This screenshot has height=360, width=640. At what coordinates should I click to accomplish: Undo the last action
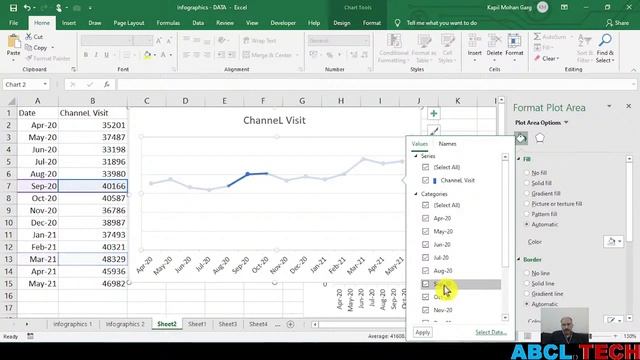coord(27,8)
